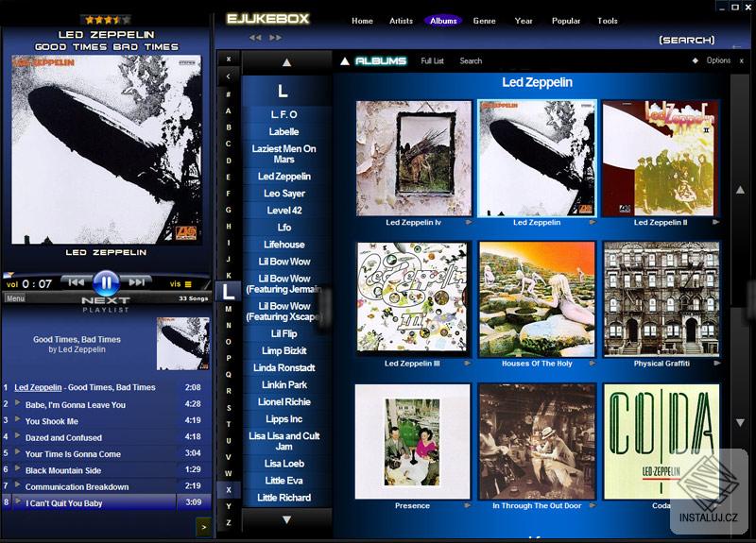Open the Houses Of The Holy album cover
This screenshot has width=756, height=543.
pyautogui.click(x=537, y=299)
